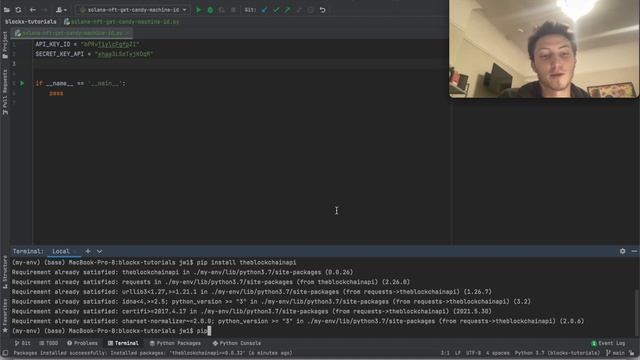Open the terminal sessions chevron dropdown
This screenshot has width=640, height=360.
point(100,251)
